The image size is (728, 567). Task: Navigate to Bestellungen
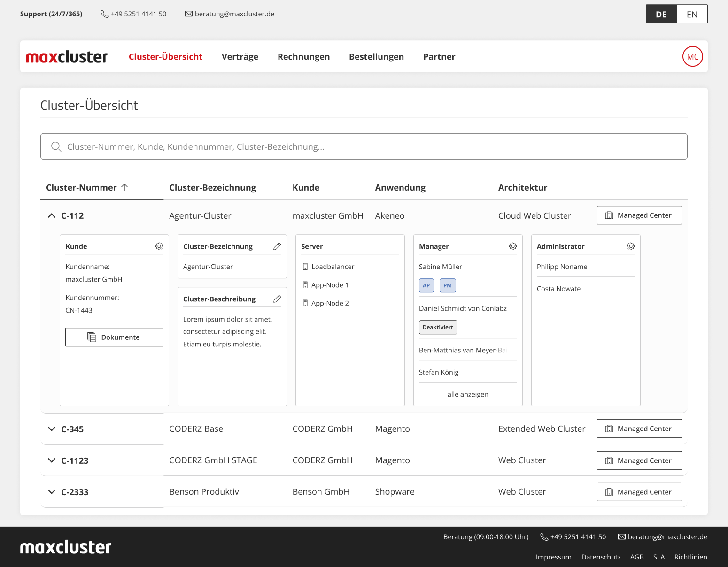[376, 57]
